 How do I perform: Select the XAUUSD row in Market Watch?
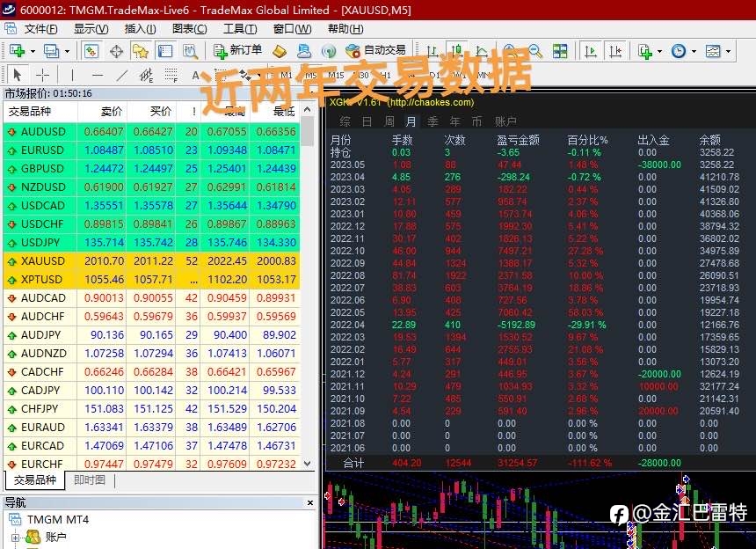pyautogui.click(x=152, y=261)
